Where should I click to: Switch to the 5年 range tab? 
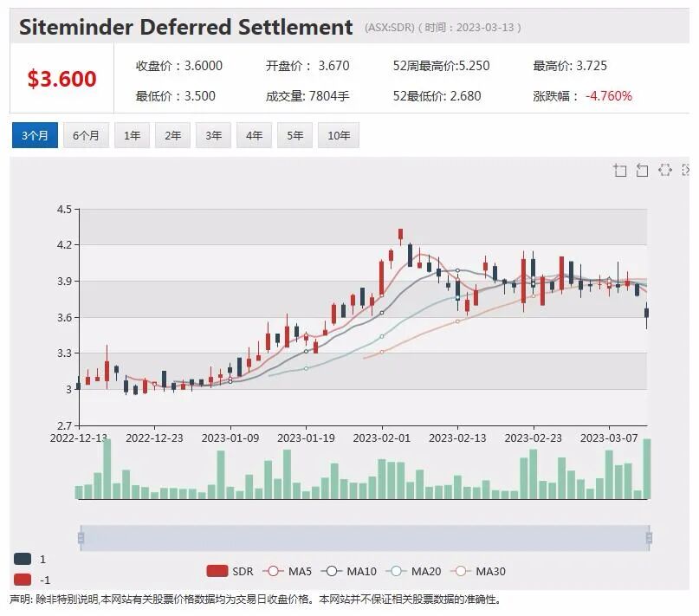point(294,135)
